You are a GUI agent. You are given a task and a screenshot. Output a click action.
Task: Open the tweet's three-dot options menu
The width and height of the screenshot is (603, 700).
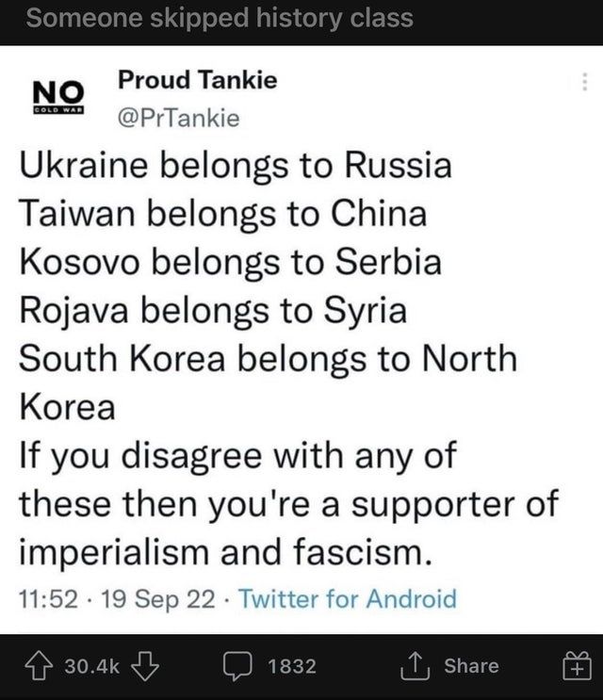pos(585,83)
